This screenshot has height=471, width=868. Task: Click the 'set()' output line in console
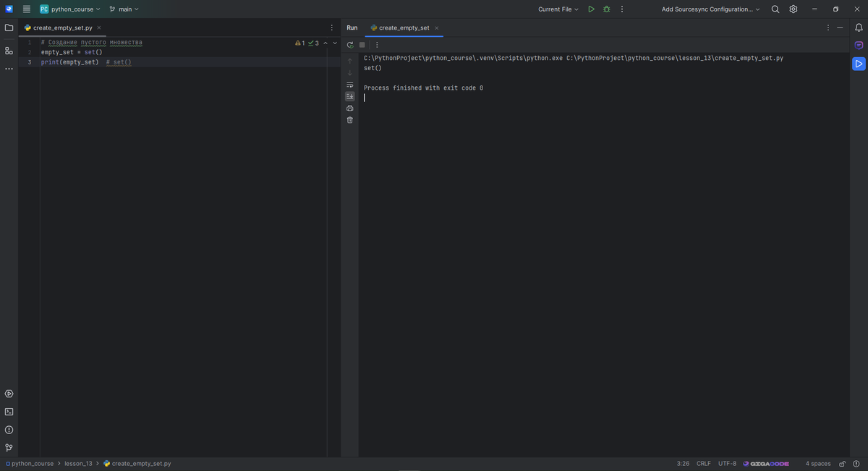(x=373, y=68)
